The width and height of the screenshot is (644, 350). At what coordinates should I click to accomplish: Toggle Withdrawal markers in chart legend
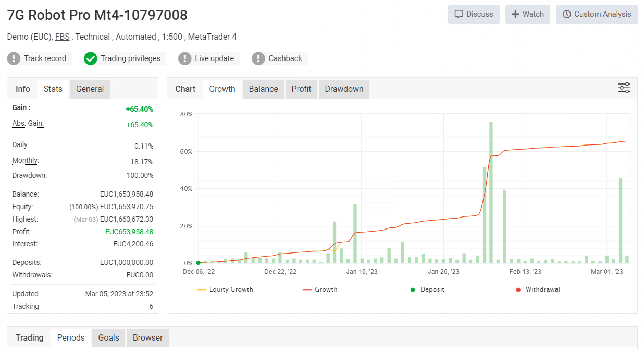point(538,289)
